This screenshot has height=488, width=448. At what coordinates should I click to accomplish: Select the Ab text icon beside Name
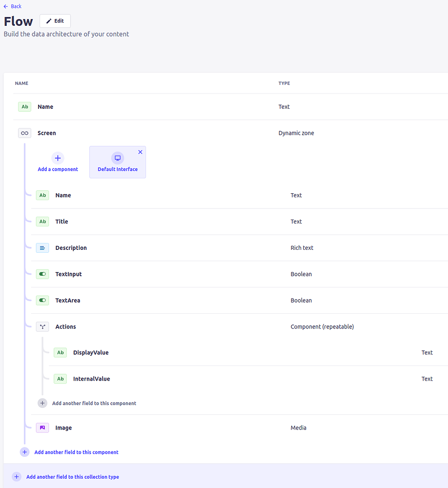pyautogui.click(x=24, y=106)
